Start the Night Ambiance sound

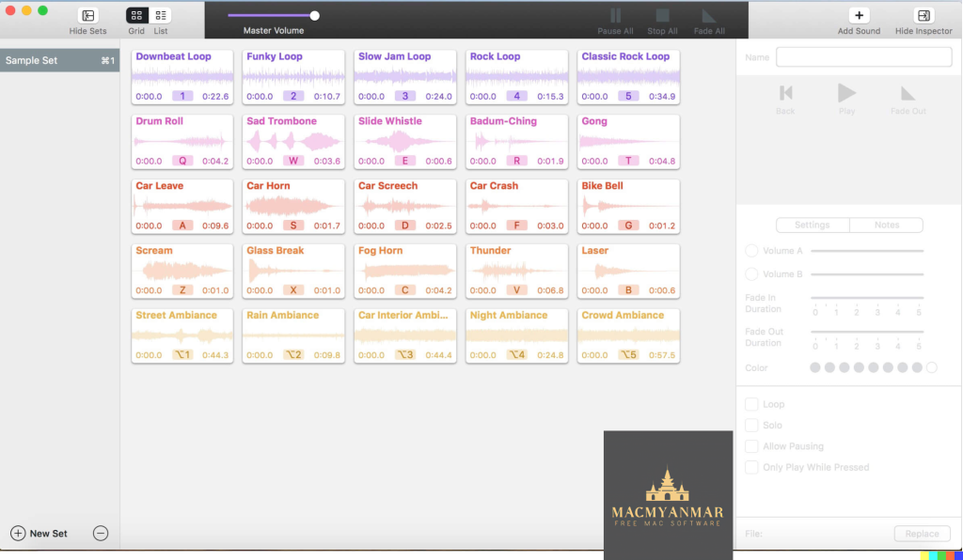(x=517, y=336)
